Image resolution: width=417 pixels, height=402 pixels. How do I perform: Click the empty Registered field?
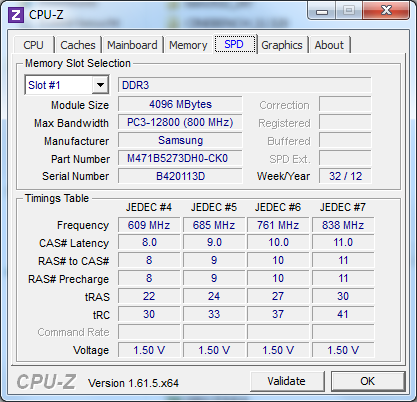(345, 122)
